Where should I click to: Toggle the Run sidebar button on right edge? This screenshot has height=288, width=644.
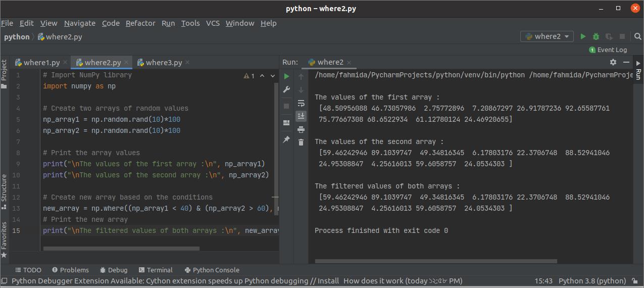[638, 69]
